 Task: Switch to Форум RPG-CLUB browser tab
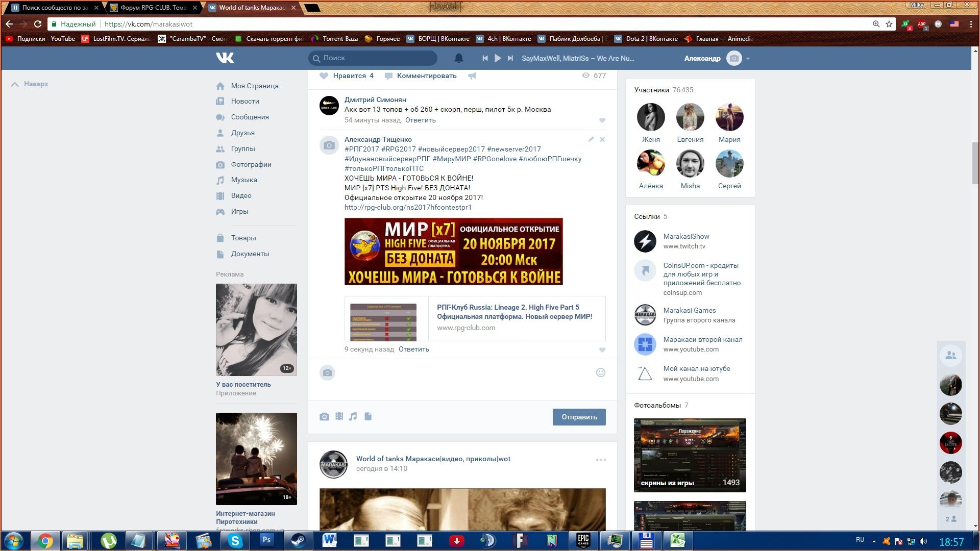pyautogui.click(x=153, y=8)
